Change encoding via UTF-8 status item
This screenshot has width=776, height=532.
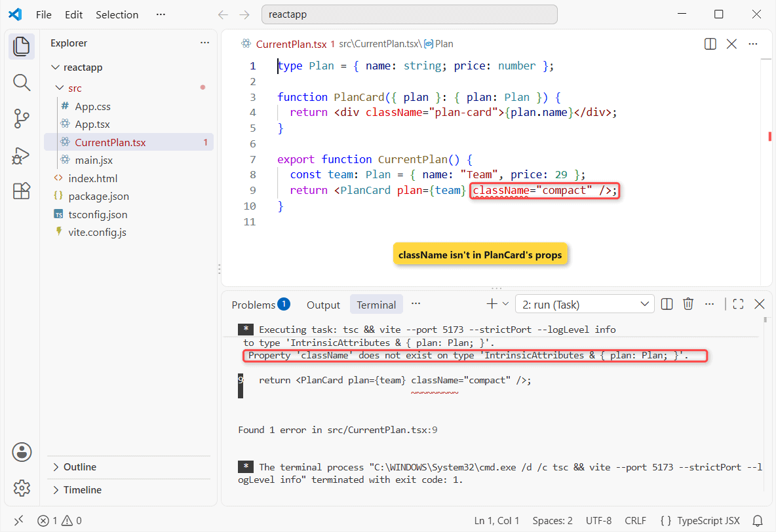click(x=598, y=521)
